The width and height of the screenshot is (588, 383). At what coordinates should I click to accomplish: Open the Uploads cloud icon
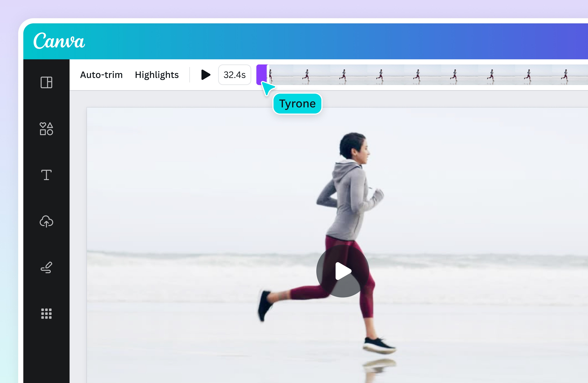pos(46,221)
